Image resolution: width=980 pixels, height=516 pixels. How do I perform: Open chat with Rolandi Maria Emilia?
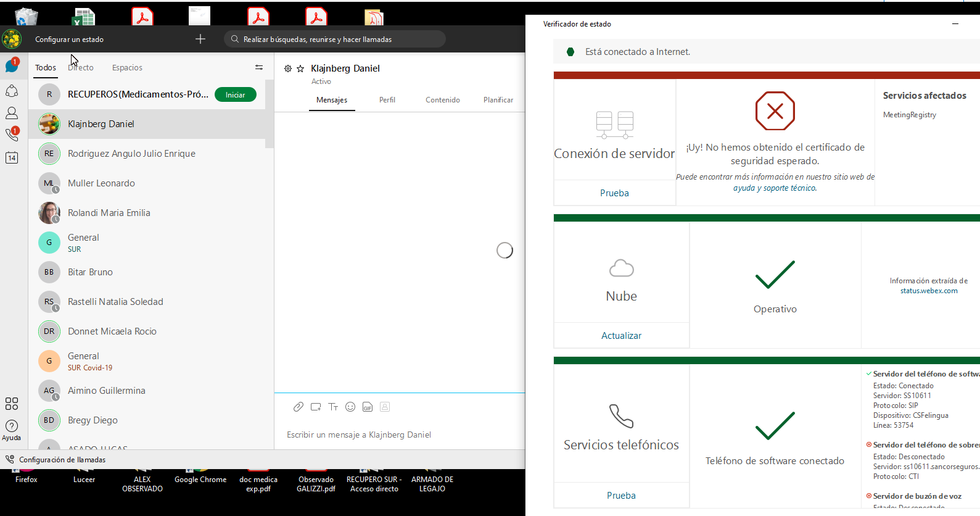point(147,213)
